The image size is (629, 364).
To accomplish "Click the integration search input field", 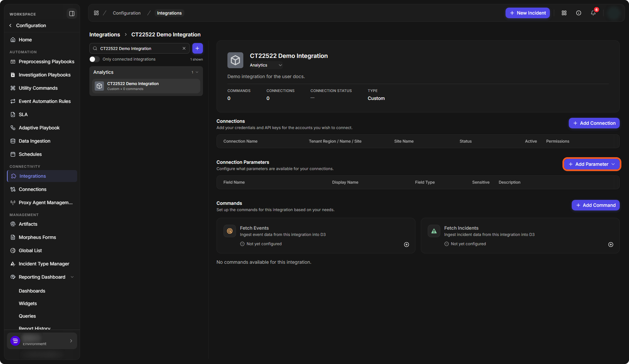I will (x=139, y=48).
